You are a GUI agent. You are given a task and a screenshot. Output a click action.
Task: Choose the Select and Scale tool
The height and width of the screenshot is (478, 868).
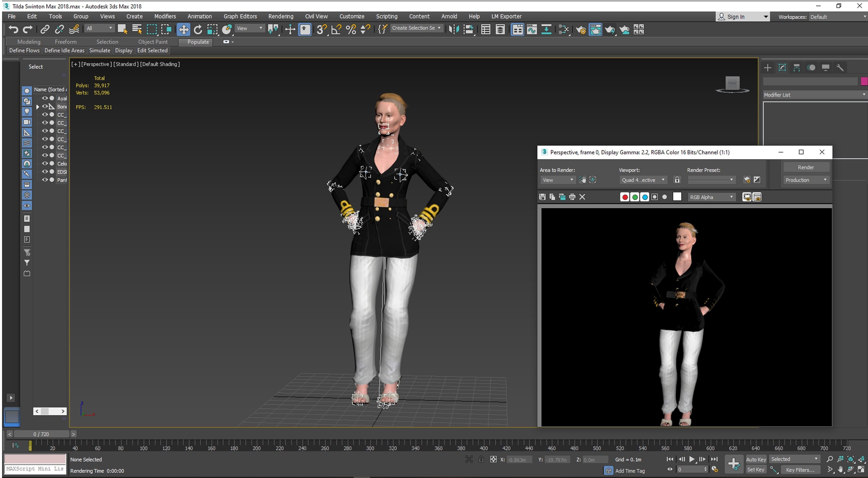pyautogui.click(x=212, y=29)
